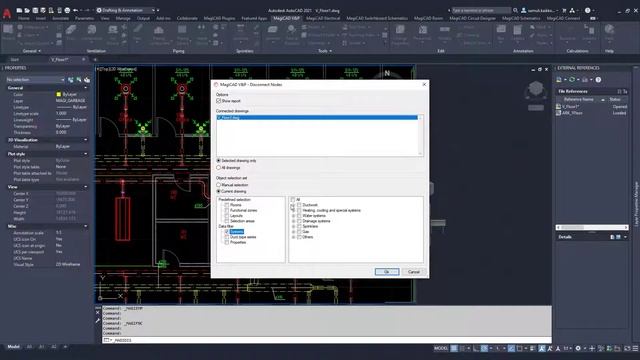Select the ARK_1floor reference row
The width and height of the screenshot is (640, 360).
tap(591, 113)
